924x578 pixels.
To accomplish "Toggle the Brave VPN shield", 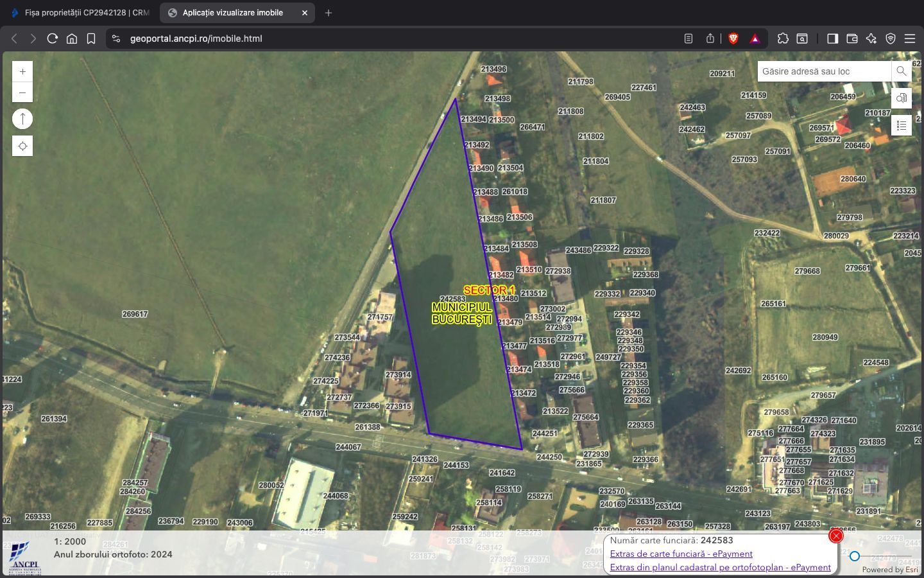I will tap(891, 39).
